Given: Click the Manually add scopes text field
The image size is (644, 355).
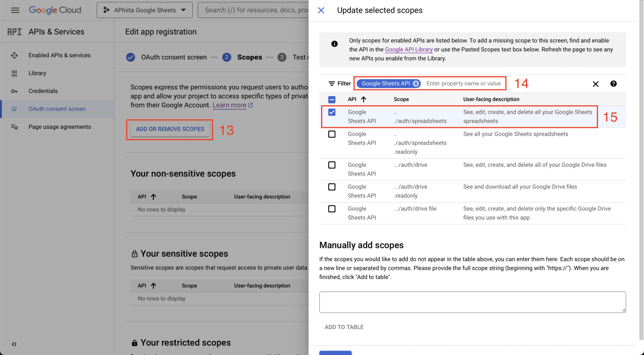Looking at the screenshot, I should pos(473,302).
